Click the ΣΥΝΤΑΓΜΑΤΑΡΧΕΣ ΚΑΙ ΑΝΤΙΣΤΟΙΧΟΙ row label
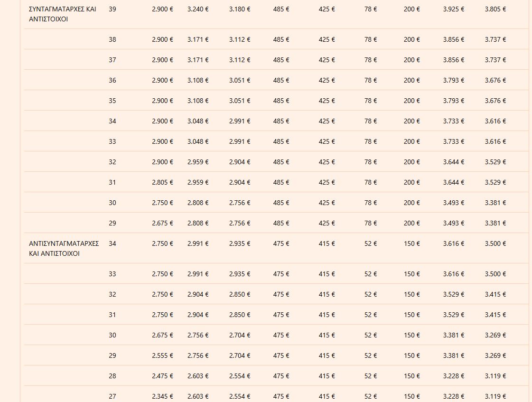This screenshot has height=402, width=532. [x=62, y=14]
